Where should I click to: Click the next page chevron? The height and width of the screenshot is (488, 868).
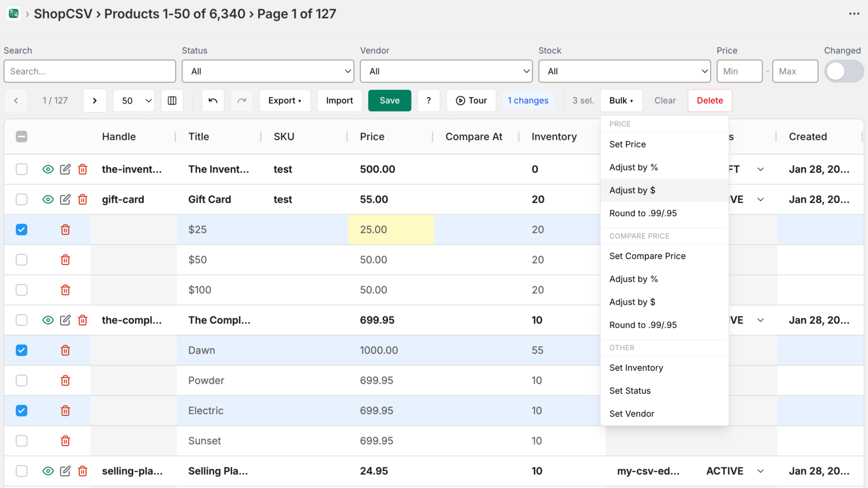[95, 100]
